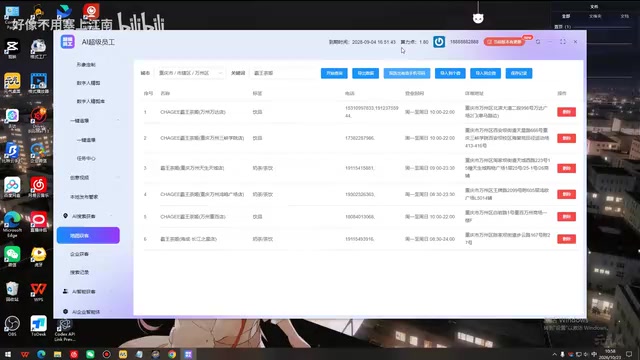Open the Baidu Netdisk desktop icon

12,187
